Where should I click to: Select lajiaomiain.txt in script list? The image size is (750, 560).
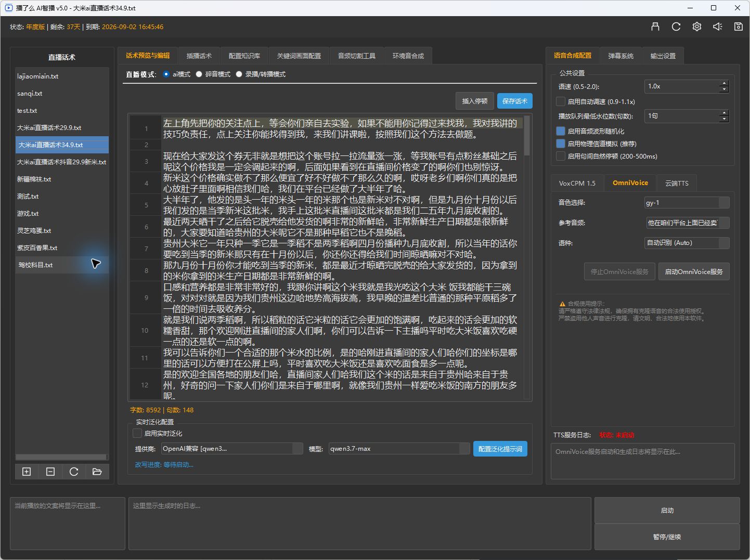point(62,76)
